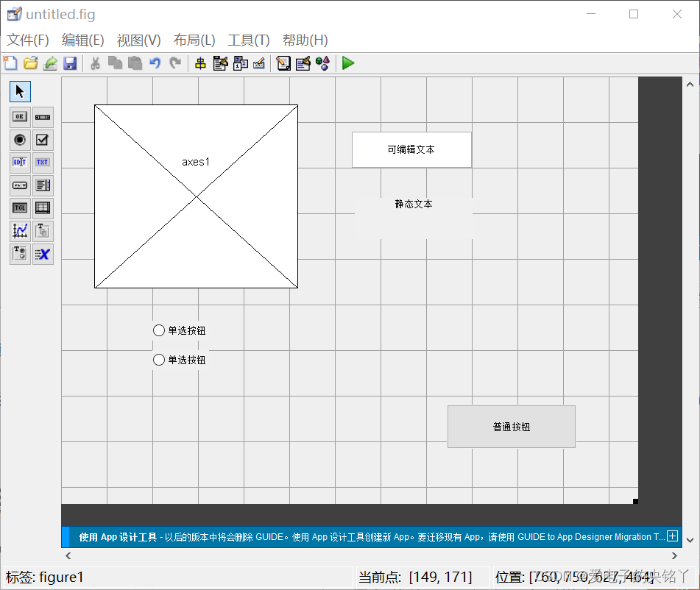
Task: Click the horizontal scrollbar right arrow
Action: click(674, 555)
